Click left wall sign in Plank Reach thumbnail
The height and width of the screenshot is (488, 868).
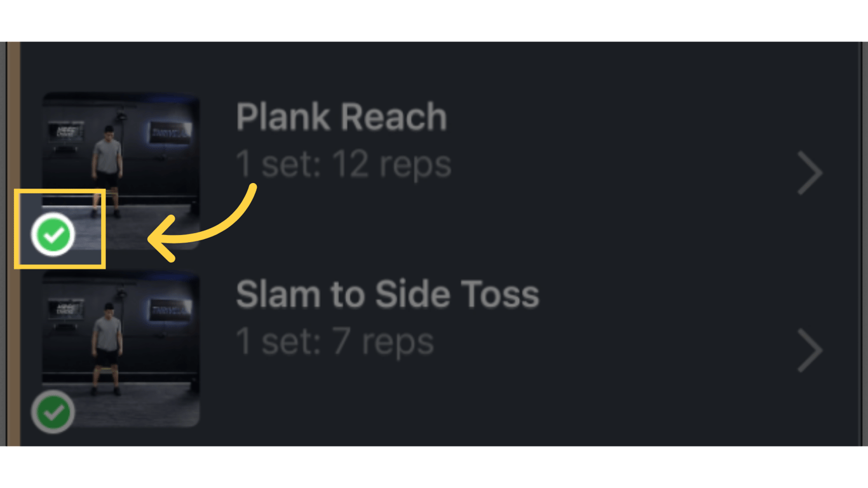(65, 132)
